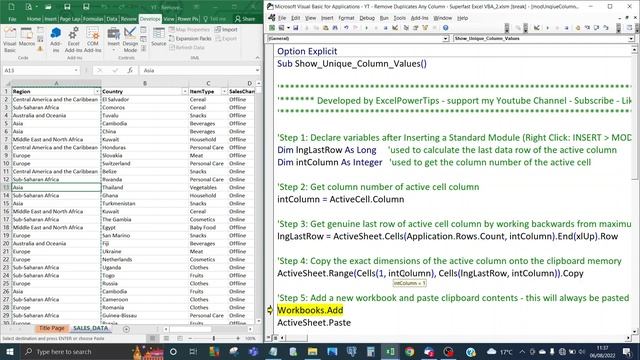Click the Excel zoom slider handle

coord(213,338)
